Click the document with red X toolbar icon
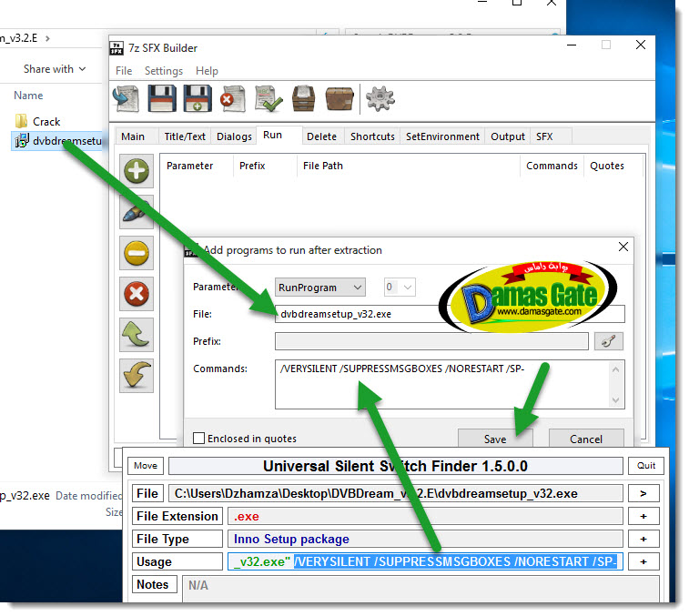The height and width of the screenshot is (616, 689). coord(233,99)
